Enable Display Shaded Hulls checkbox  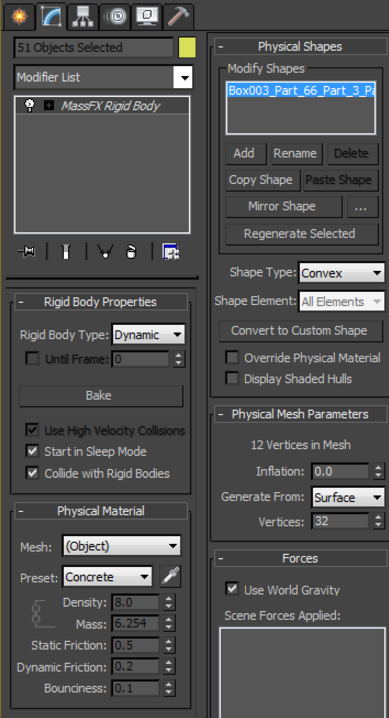tap(232, 378)
